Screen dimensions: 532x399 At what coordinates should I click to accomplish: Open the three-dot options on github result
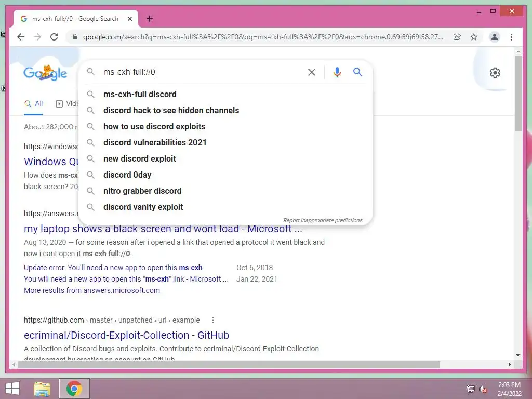[212, 320]
